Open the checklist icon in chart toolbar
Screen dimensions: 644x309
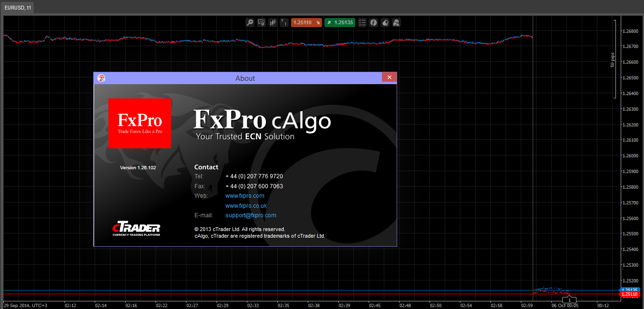362,22
